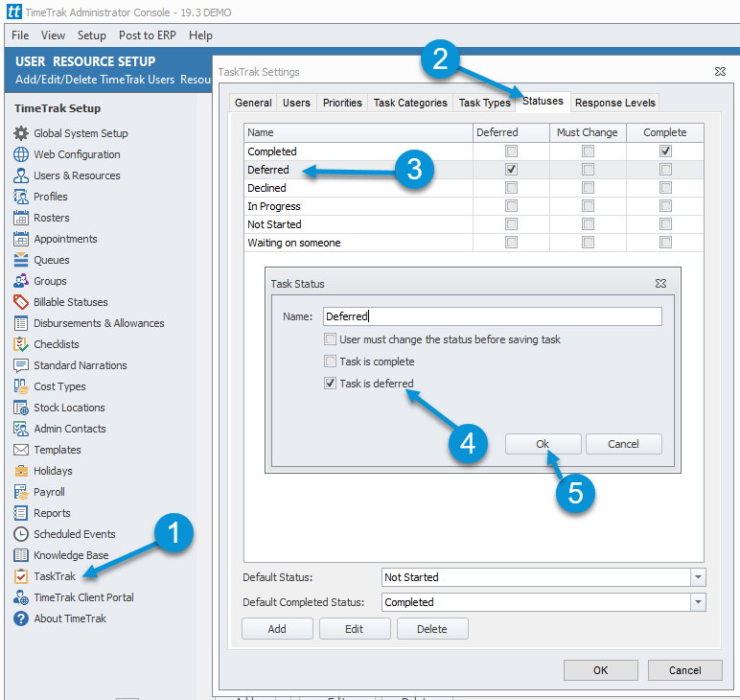Click the Knowledge Base book icon
This screenshot has height=700, width=740.
(x=21, y=555)
